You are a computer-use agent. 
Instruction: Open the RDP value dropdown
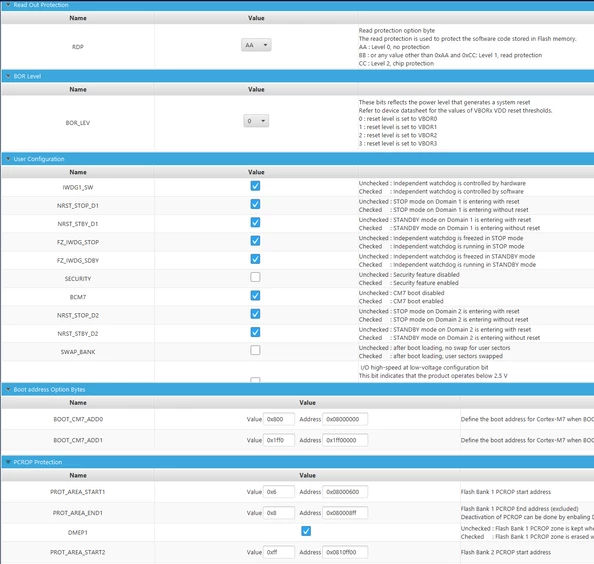pyautogui.click(x=256, y=45)
